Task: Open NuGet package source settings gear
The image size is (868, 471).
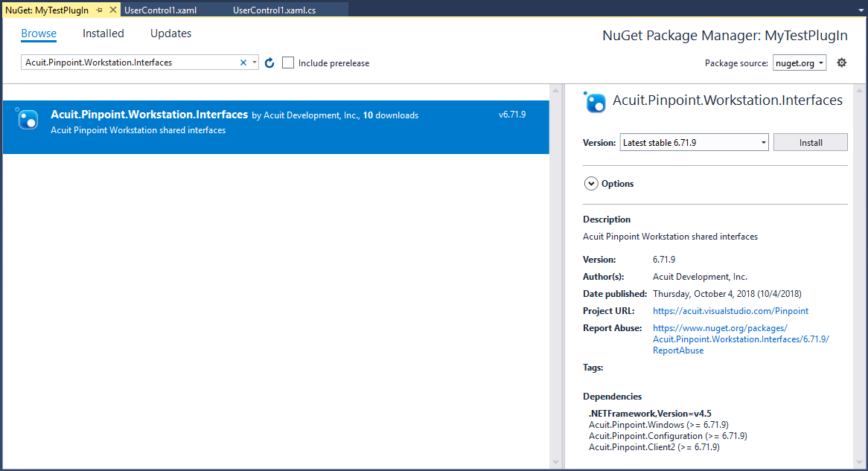Action: [841, 63]
